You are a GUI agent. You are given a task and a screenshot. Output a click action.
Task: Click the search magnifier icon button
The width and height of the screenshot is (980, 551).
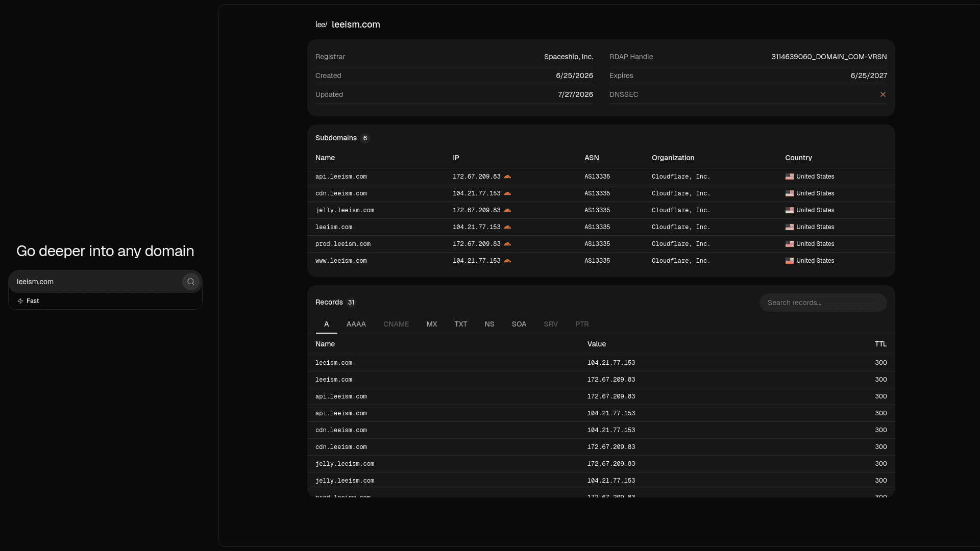pos(190,282)
